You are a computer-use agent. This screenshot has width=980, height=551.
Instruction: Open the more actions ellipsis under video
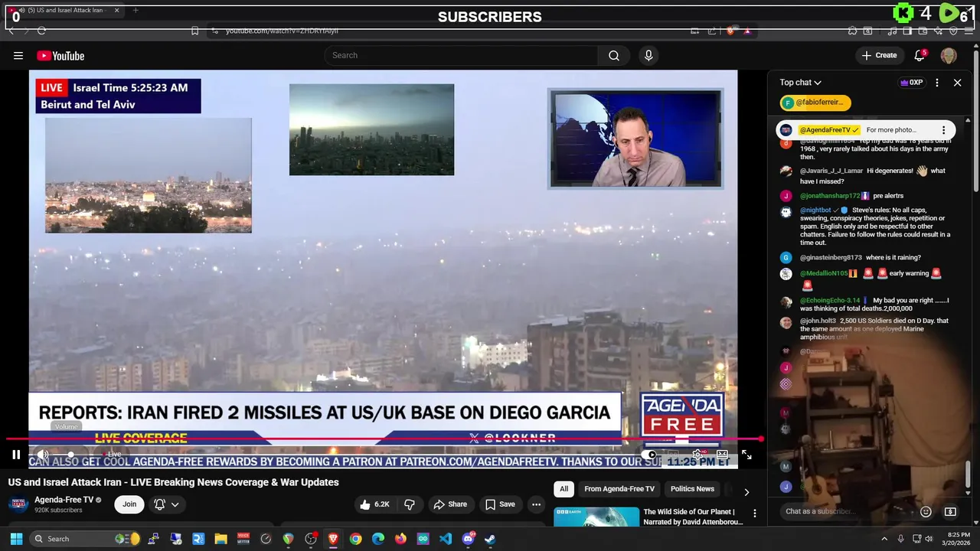(x=536, y=504)
